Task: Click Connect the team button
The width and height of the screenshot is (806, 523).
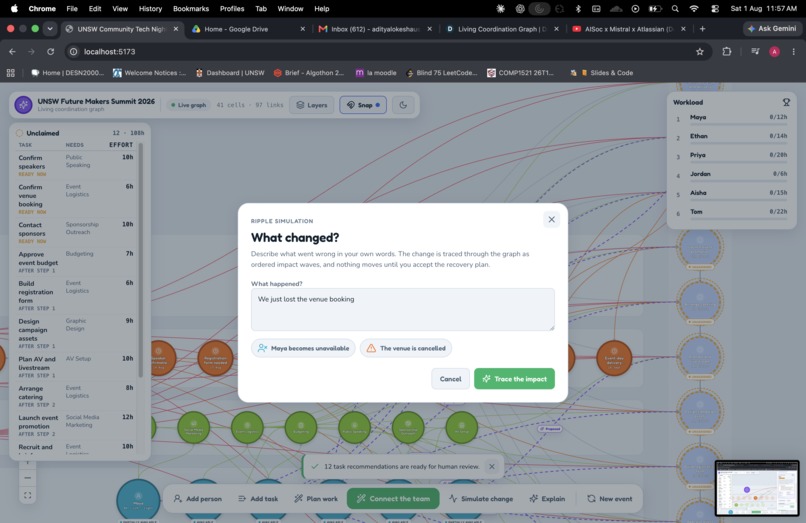Action: tap(393, 499)
